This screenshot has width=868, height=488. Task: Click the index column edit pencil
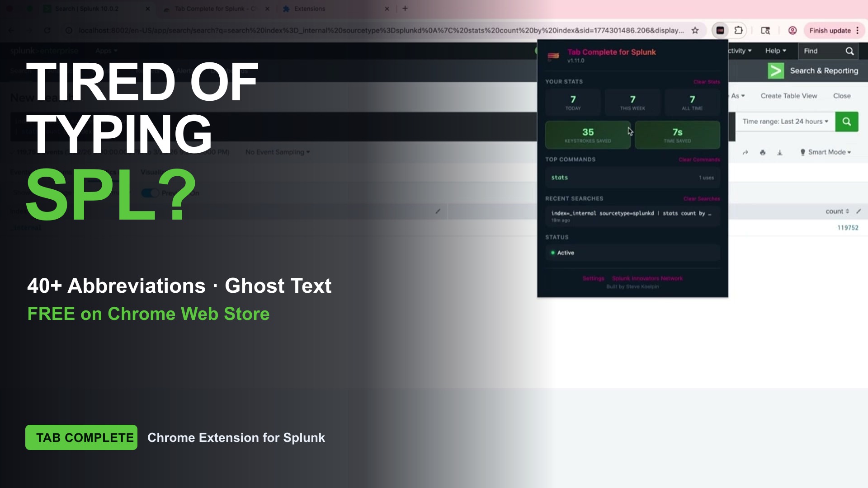click(438, 211)
